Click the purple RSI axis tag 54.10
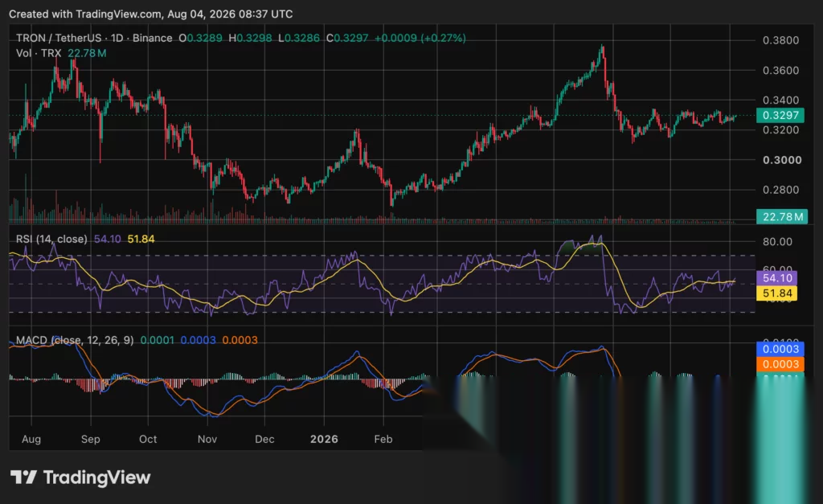 [x=777, y=278]
